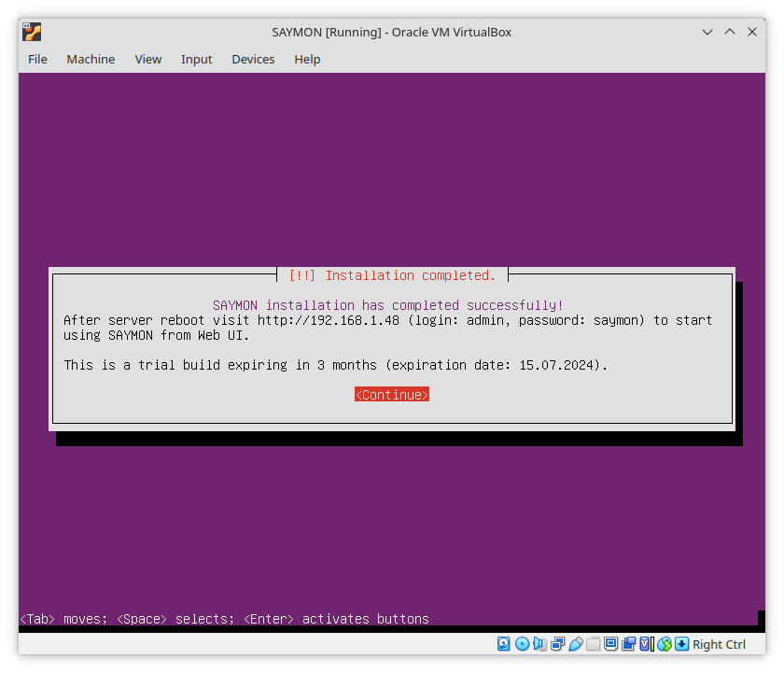Click the recording status icon
The image size is (784, 673).
tap(628, 644)
